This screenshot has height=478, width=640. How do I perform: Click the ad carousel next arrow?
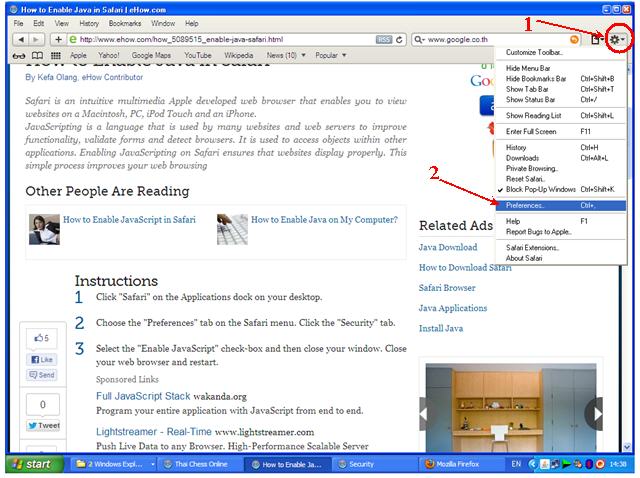(x=594, y=414)
